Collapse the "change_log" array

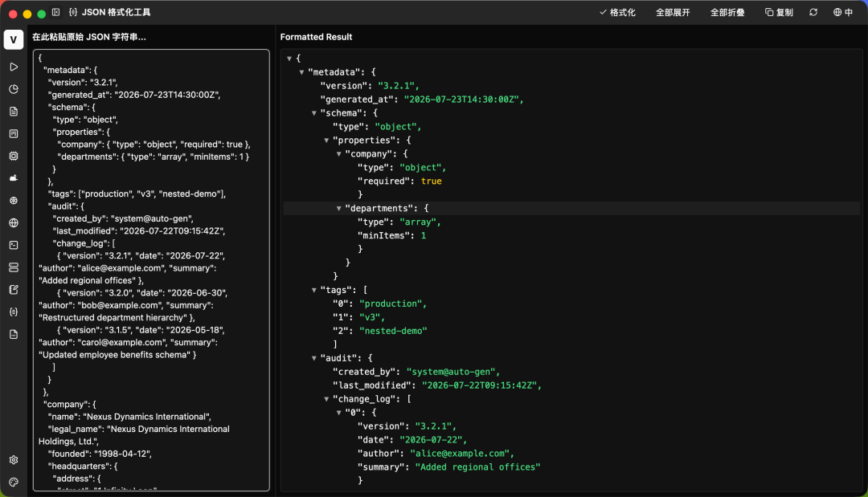(326, 398)
